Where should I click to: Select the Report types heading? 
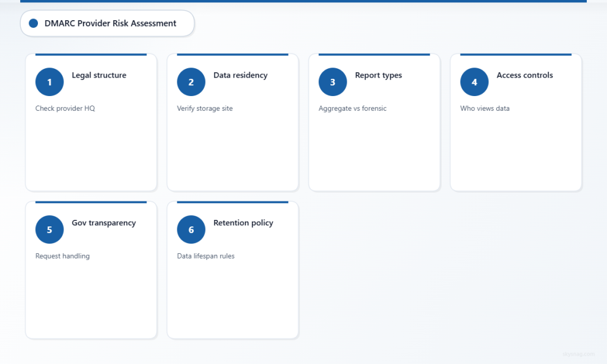379,75
